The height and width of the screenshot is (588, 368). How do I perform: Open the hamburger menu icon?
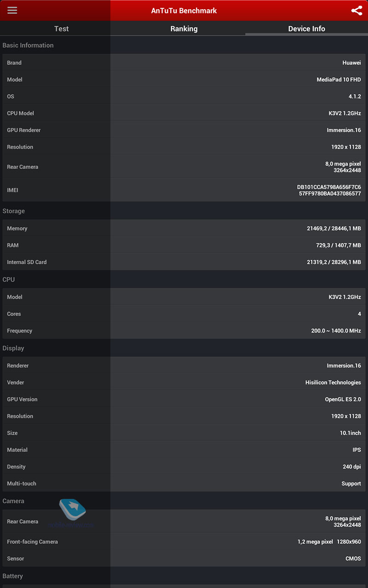pos(12,10)
